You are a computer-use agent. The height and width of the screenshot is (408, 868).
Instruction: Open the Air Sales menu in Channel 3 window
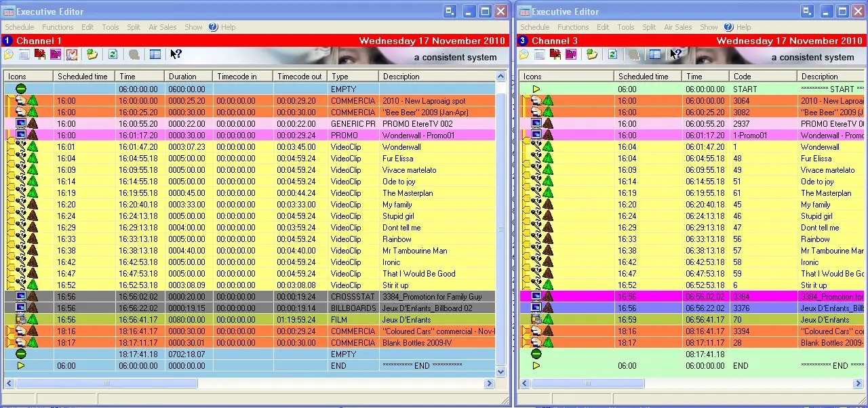(677, 27)
